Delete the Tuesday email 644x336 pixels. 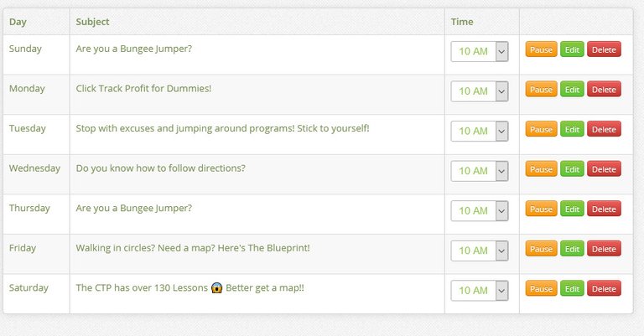[604, 129]
